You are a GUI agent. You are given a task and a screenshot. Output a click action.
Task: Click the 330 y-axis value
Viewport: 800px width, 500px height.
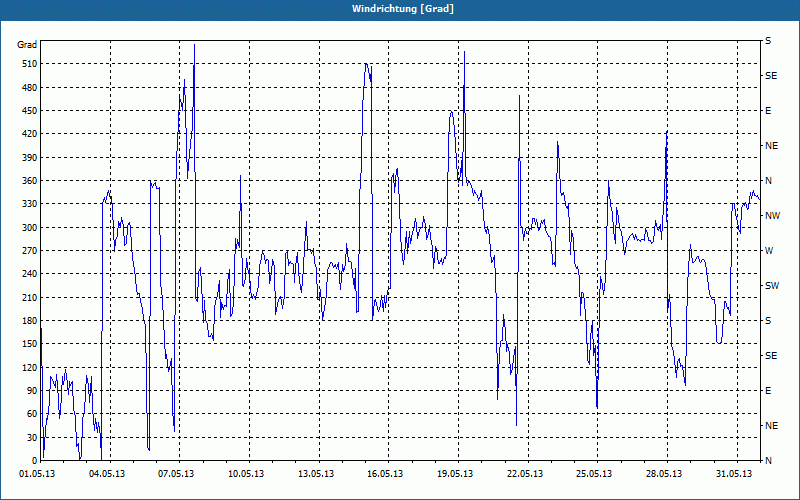pyautogui.click(x=30, y=204)
